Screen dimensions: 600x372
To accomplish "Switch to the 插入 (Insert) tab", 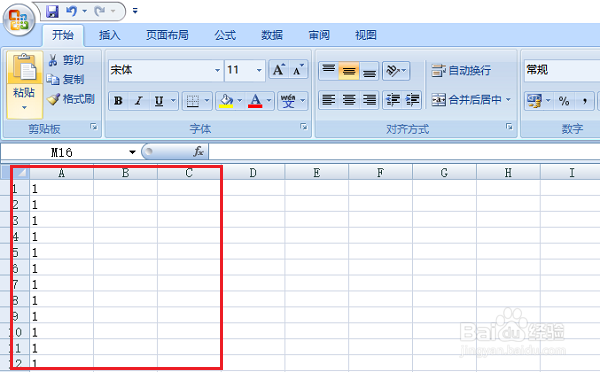I will (109, 35).
